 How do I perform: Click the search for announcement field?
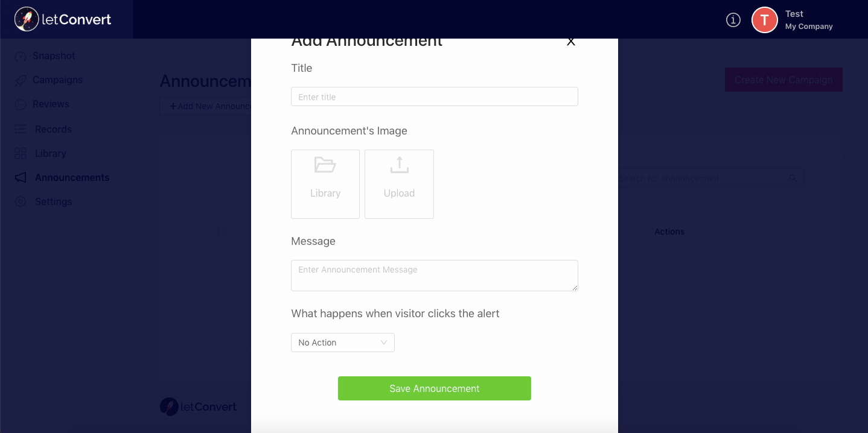click(711, 179)
